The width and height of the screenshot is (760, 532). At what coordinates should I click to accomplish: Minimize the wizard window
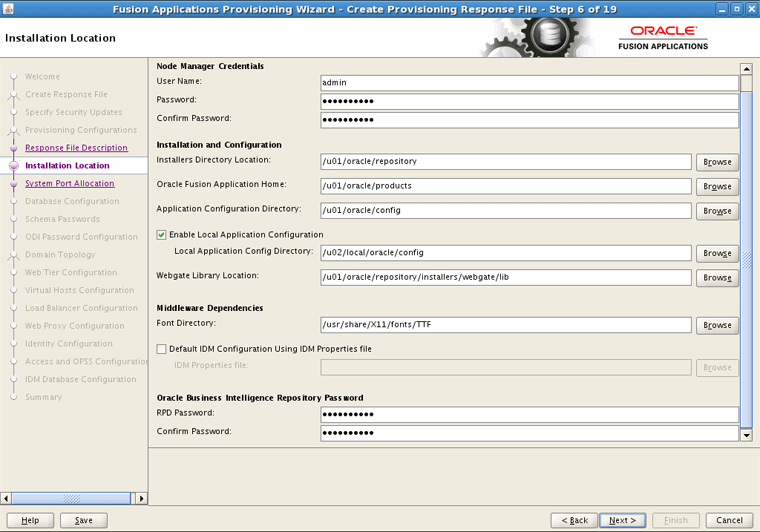pos(722,9)
